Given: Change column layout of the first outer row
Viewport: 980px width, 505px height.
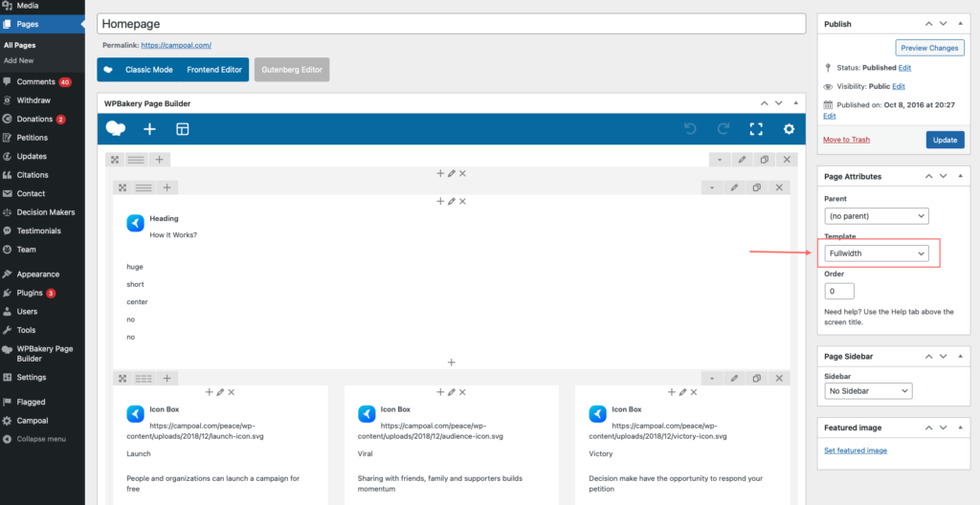Looking at the screenshot, I should point(136,160).
